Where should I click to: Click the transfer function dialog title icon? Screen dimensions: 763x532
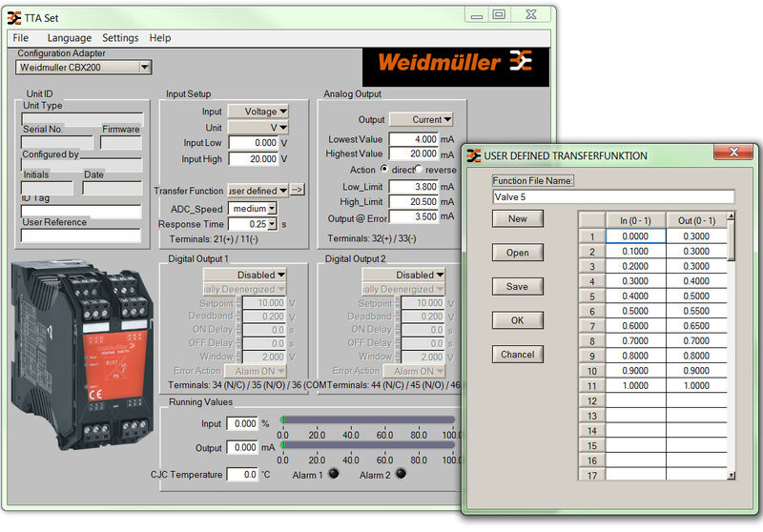(x=474, y=155)
